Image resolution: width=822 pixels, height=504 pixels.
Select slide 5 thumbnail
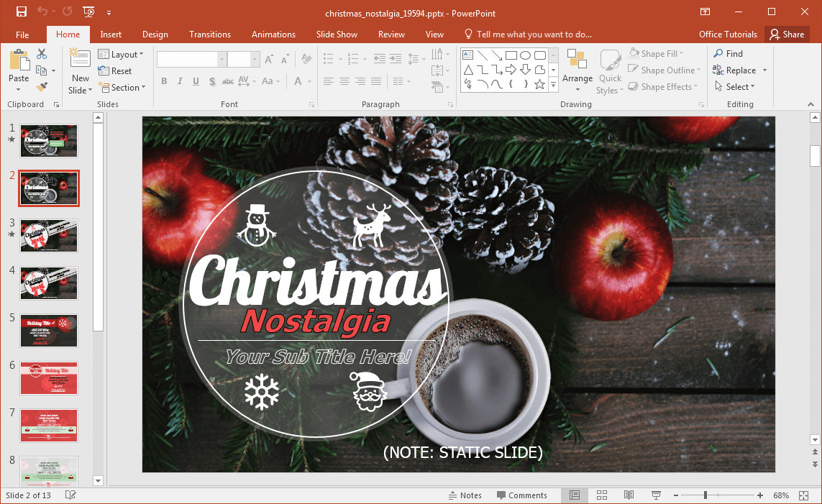49,331
